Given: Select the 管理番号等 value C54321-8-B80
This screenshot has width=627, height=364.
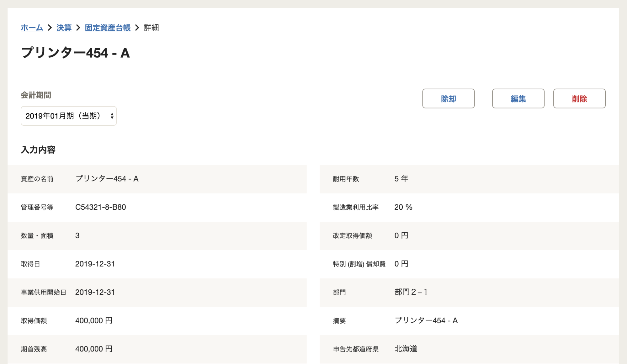Looking at the screenshot, I should [100, 207].
